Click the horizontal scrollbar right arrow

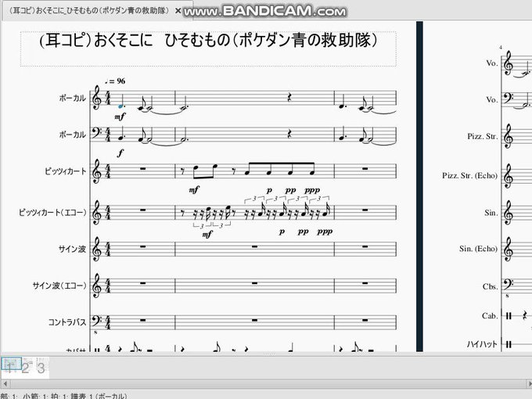(x=529, y=383)
